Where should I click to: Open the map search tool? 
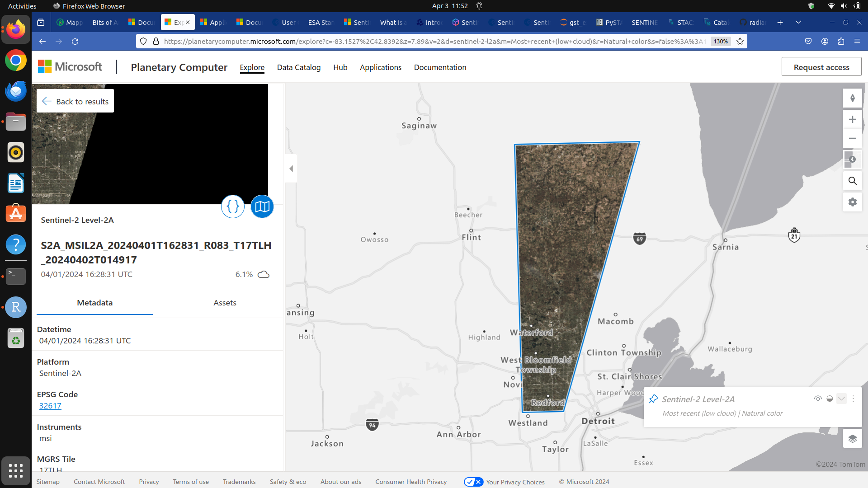pos(853,181)
